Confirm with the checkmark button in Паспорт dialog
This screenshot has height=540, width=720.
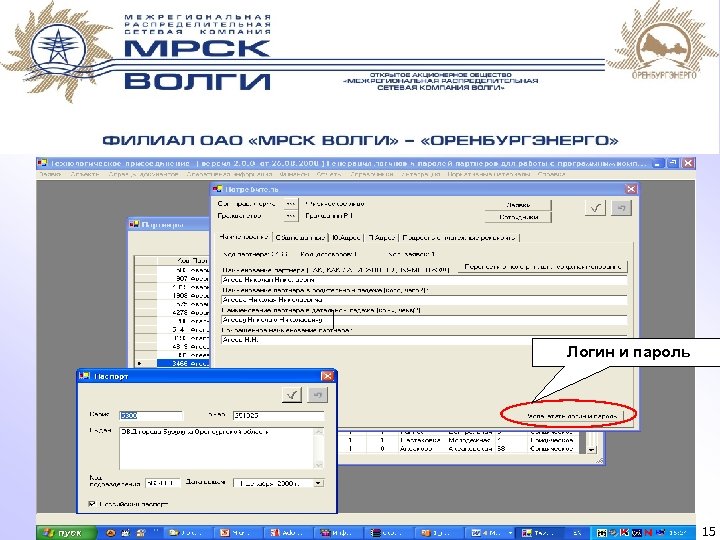coord(292,394)
